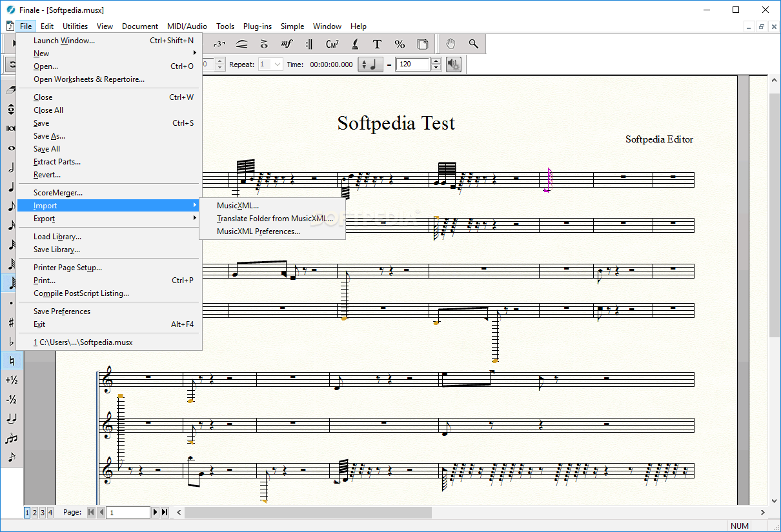This screenshot has height=532, width=781.
Task: Select the Repeat barline tool
Action: click(x=309, y=44)
